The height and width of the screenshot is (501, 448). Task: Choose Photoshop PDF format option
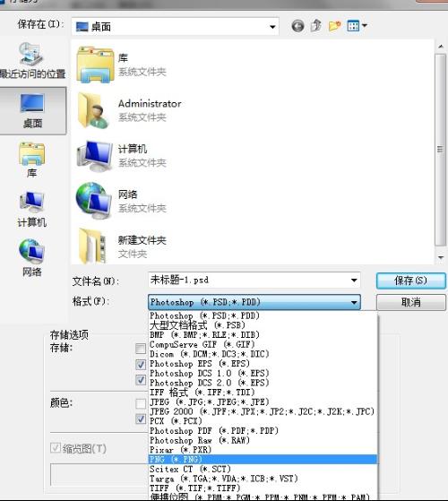point(263,431)
